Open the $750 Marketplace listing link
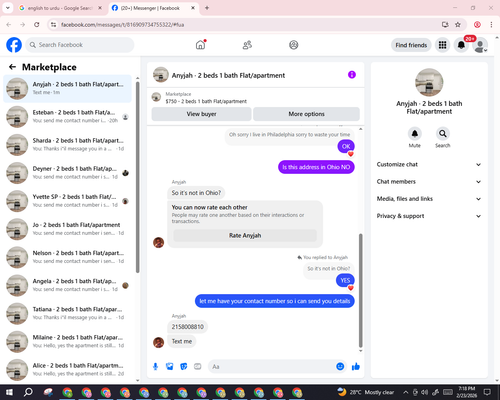This screenshot has height=400, width=500. (x=206, y=101)
